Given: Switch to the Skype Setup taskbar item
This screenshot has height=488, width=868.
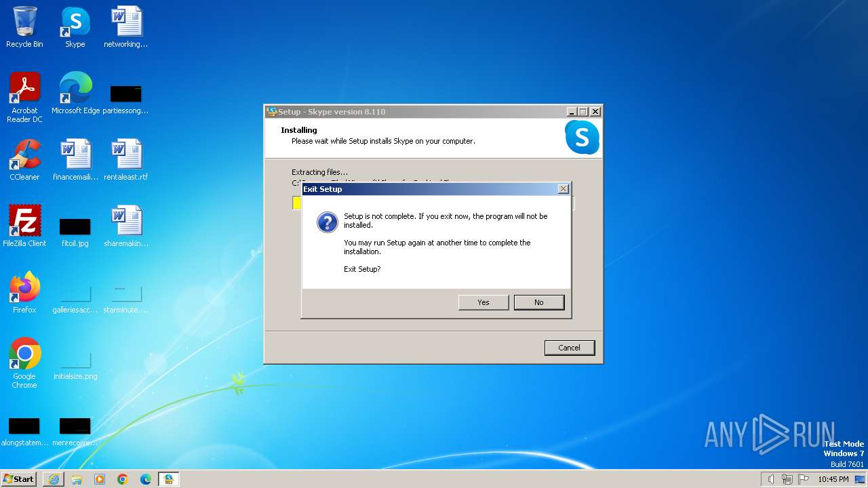Looking at the screenshot, I should (x=169, y=479).
